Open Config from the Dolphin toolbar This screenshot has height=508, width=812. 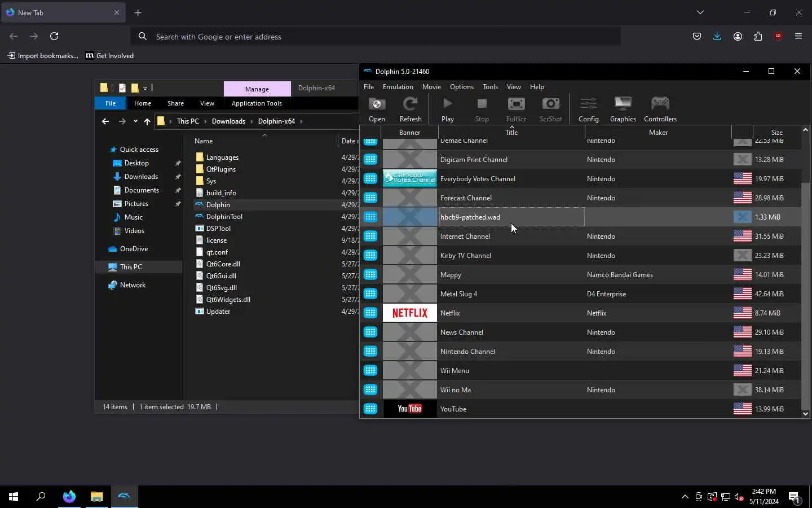[x=589, y=110]
